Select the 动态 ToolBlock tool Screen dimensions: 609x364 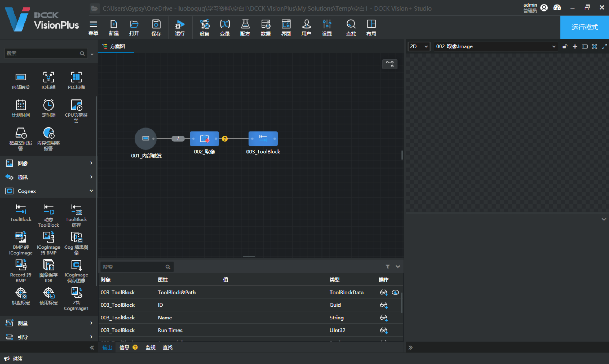pos(48,216)
